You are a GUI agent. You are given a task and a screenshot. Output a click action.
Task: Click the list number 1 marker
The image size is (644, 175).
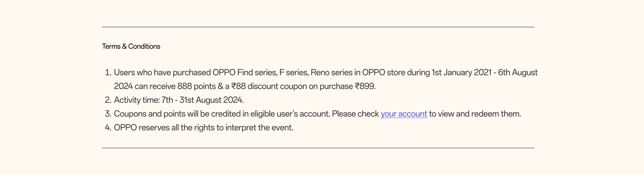coord(108,73)
